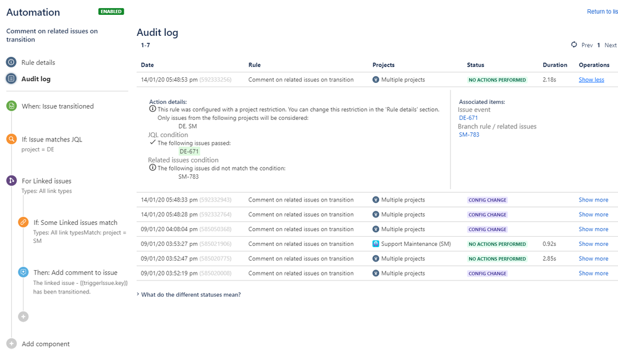Click the Rule details info icon
The height and width of the screenshot is (364, 618).
click(11, 62)
